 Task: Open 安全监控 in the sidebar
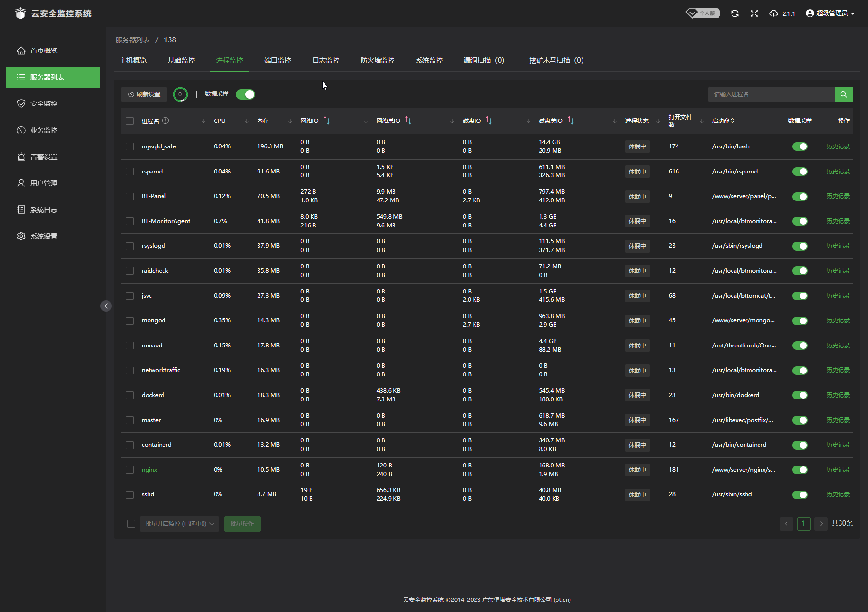[43, 104]
